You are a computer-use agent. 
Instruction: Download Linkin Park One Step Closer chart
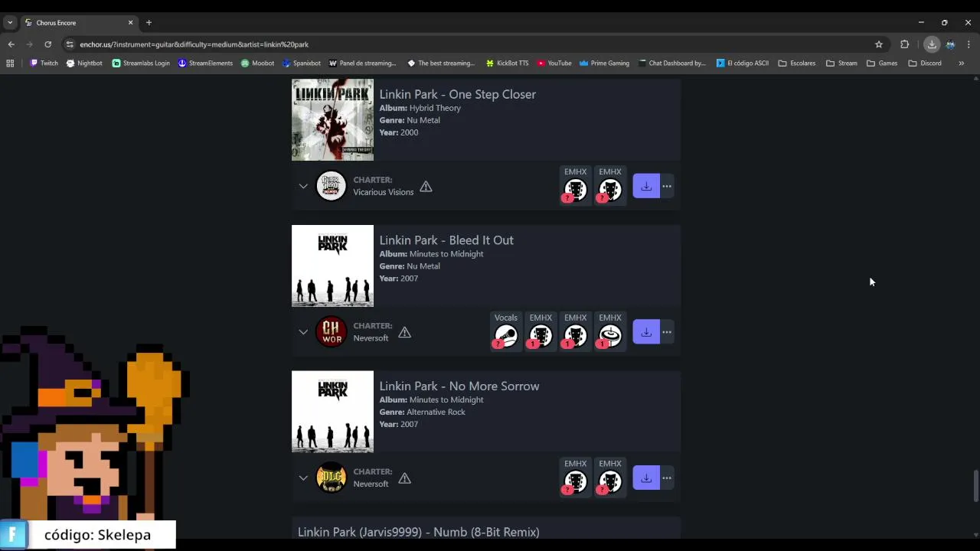click(x=646, y=186)
